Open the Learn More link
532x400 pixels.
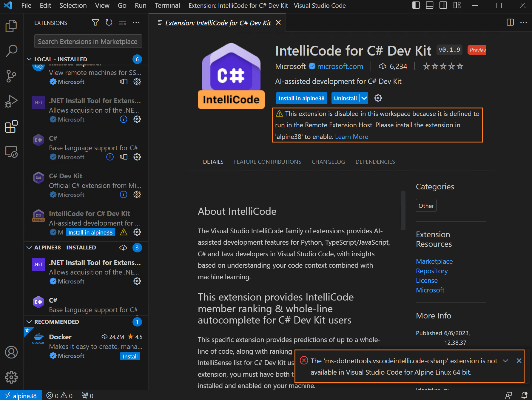click(x=351, y=137)
